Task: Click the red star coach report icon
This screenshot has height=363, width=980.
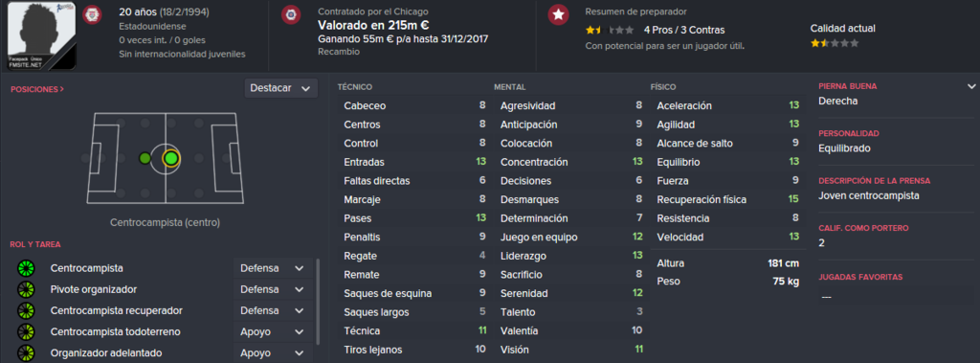Action: click(558, 14)
